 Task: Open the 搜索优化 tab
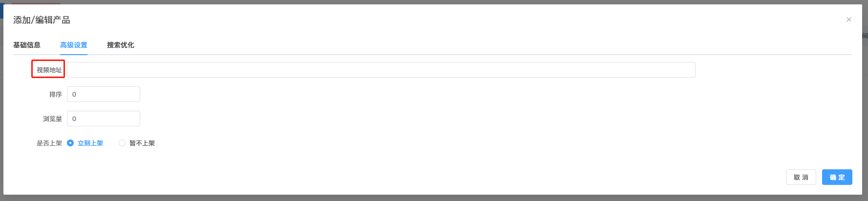pos(121,45)
